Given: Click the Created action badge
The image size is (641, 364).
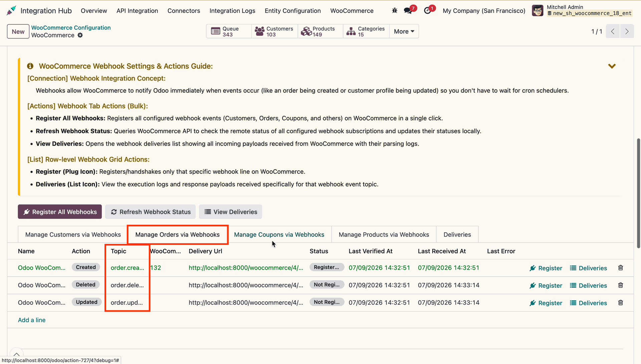Looking at the screenshot, I should (x=86, y=267).
